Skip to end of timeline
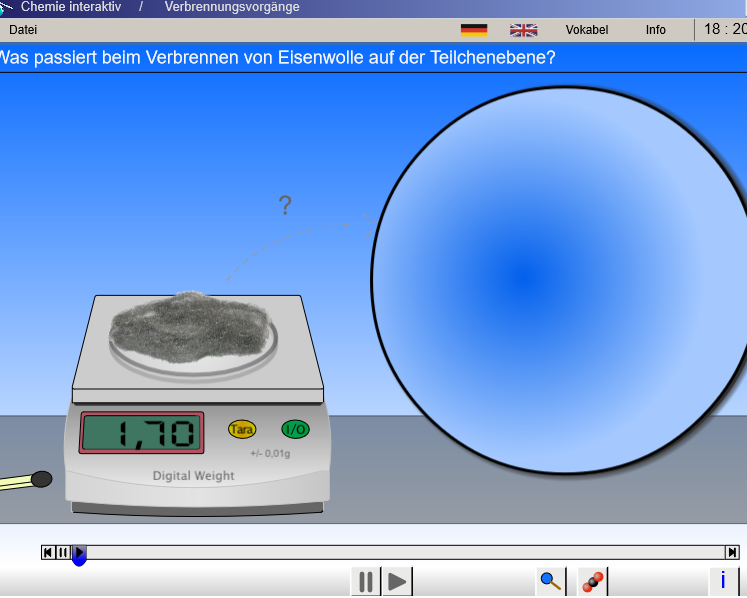Screen dimensions: 747x598 pos(732,552)
